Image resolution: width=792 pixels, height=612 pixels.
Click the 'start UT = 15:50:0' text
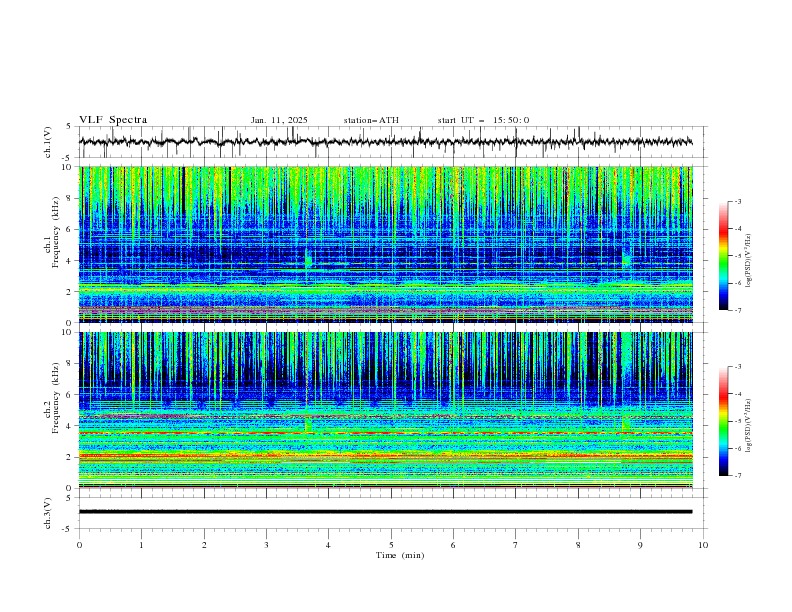pos(483,120)
